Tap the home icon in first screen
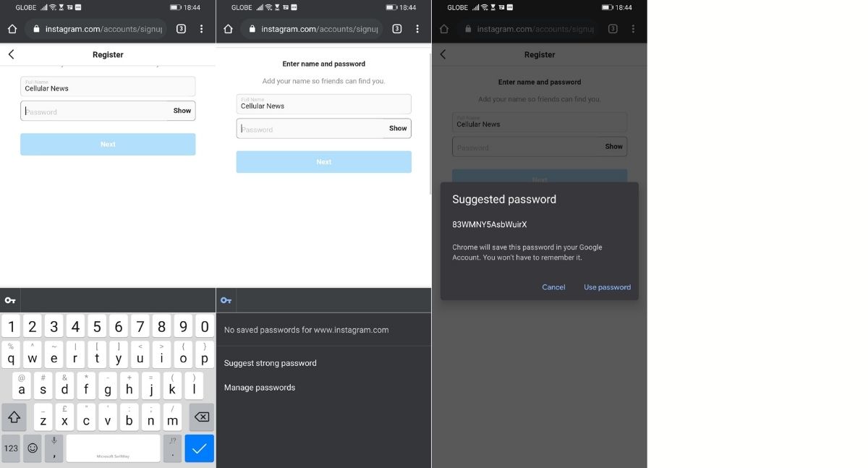 pyautogui.click(x=12, y=29)
